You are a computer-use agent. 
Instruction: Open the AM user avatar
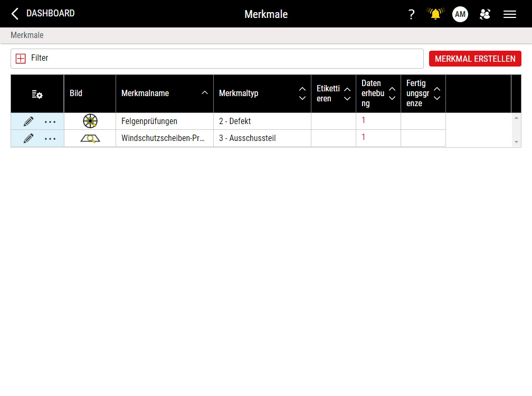(x=460, y=14)
